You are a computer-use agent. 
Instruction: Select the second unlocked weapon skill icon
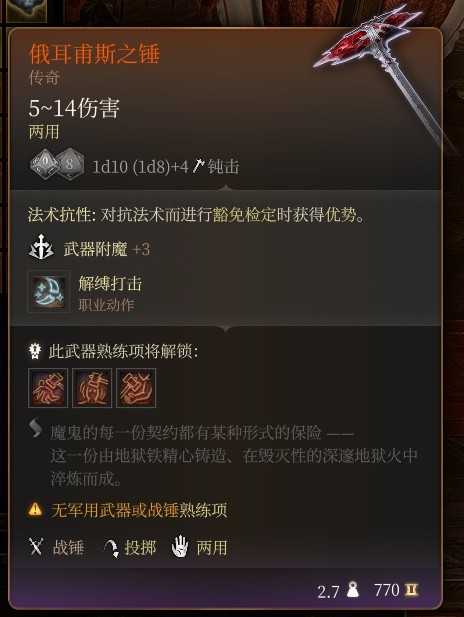(92, 388)
